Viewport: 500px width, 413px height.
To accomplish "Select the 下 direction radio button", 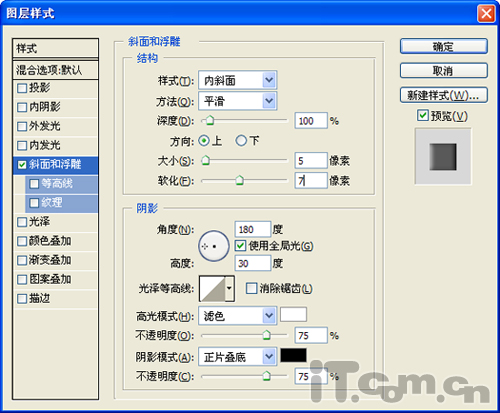I will point(241,141).
